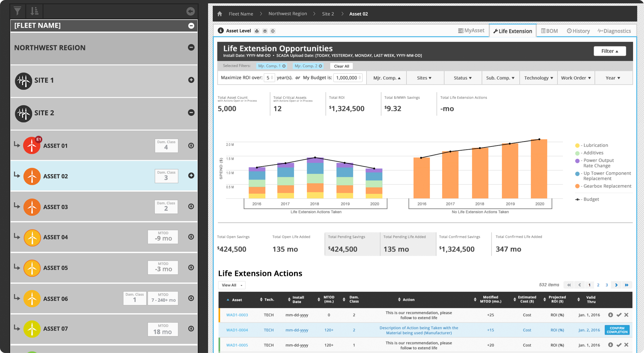
Task: Click the Clear All button
Action: [341, 66]
